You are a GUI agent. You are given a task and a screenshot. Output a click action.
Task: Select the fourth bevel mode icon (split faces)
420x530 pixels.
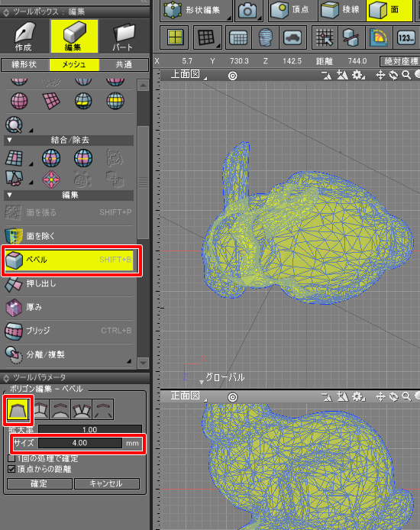point(82,409)
